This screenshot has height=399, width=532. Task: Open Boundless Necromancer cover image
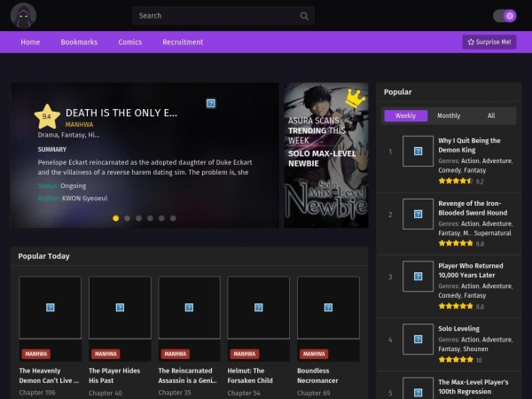328,308
